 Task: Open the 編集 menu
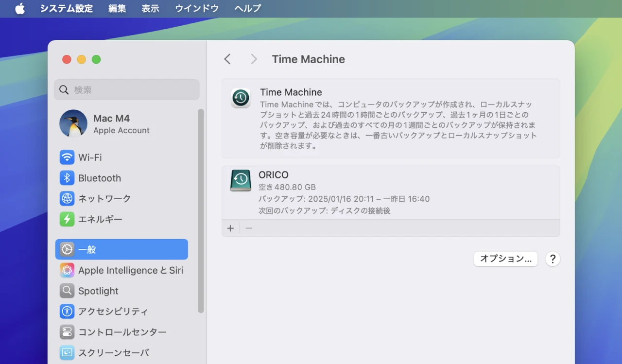pos(117,8)
